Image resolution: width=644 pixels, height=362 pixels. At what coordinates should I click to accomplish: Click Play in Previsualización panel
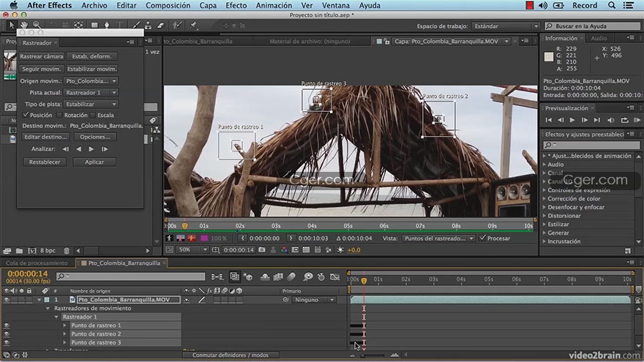click(x=572, y=120)
